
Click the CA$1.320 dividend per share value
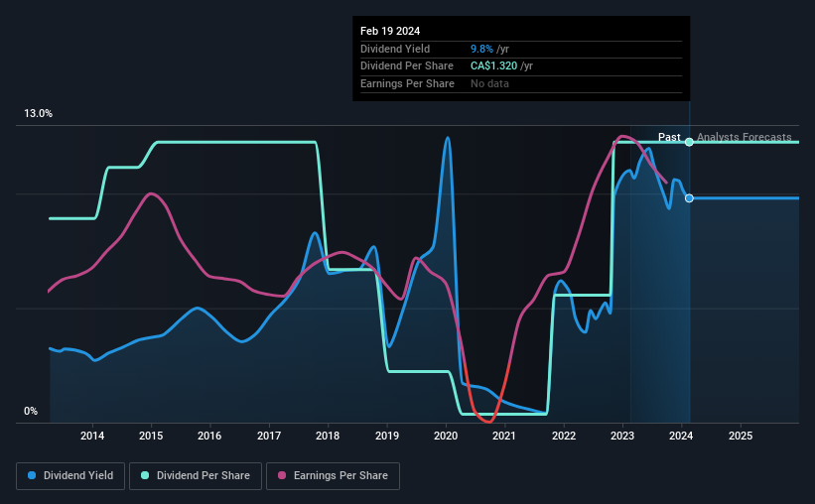[493, 66]
